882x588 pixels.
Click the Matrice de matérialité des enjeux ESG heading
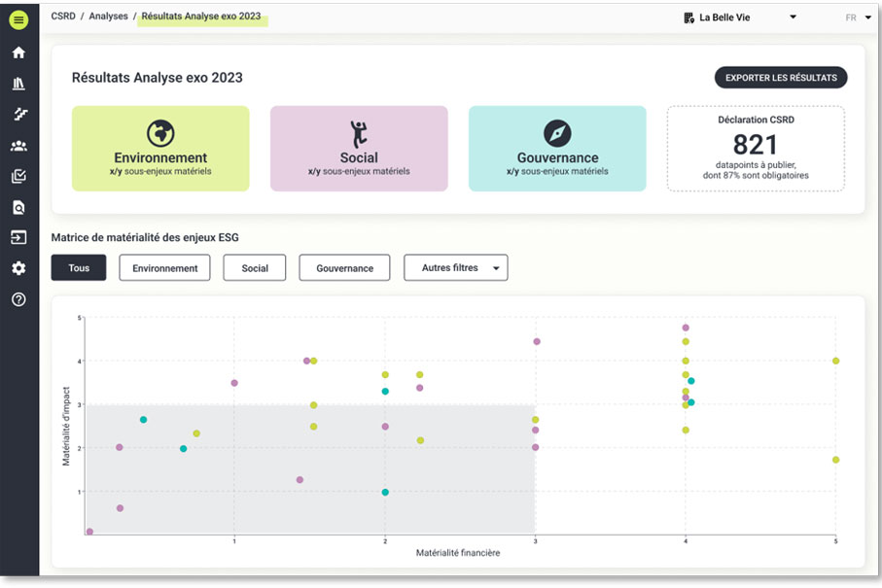145,237
